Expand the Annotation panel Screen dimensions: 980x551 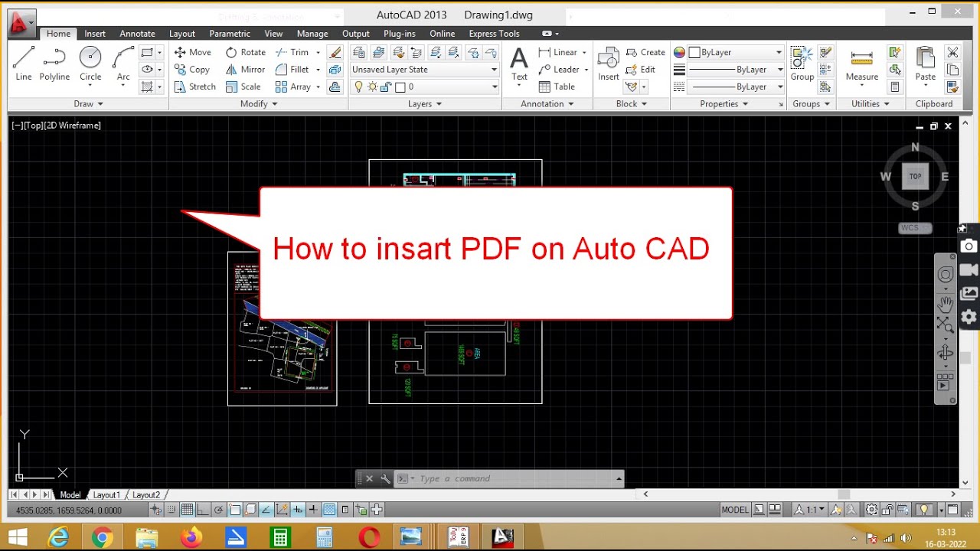[547, 104]
